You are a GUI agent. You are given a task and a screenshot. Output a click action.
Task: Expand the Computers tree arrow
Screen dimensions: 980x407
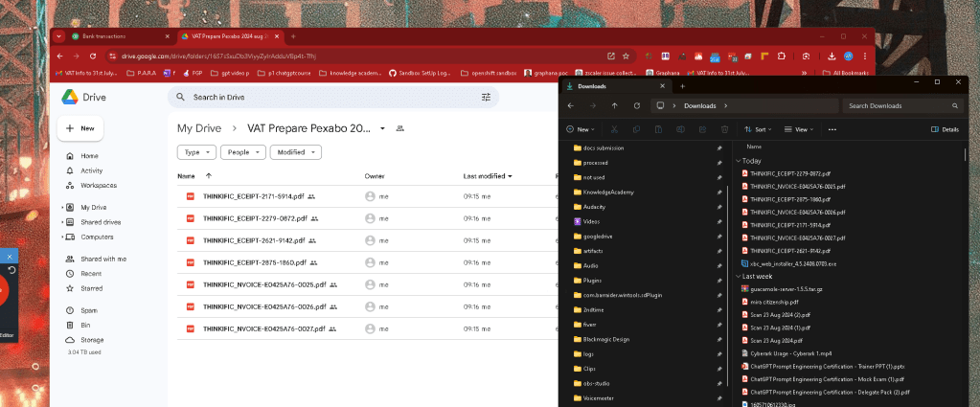pos(62,237)
